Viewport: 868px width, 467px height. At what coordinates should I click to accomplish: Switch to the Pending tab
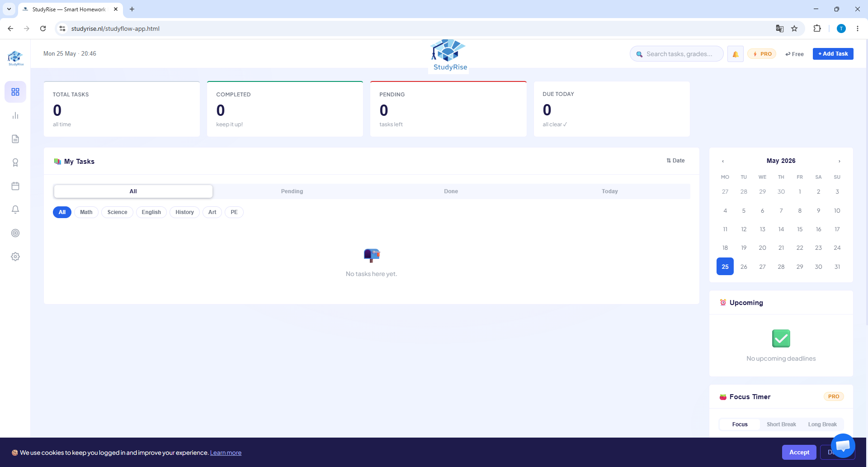tap(292, 191)
